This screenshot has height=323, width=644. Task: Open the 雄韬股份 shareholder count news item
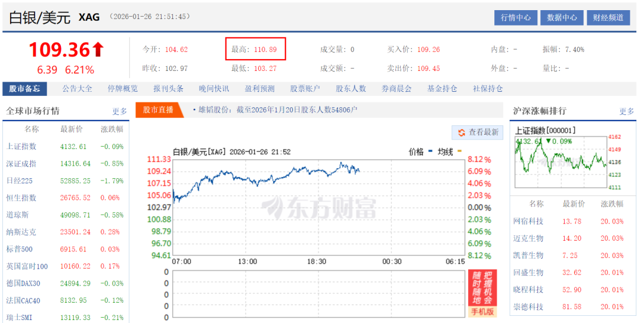(278, 110)
